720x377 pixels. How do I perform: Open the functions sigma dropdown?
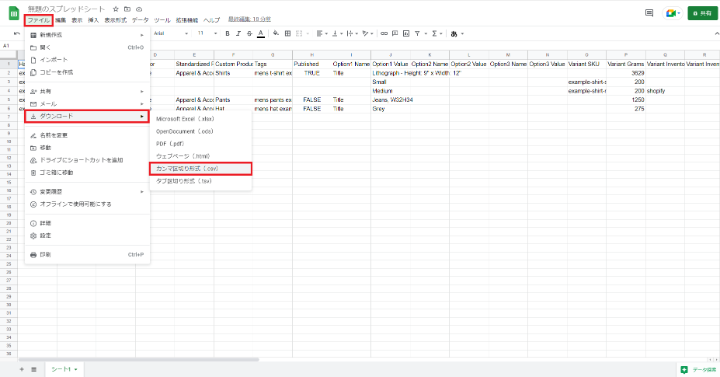436,34
